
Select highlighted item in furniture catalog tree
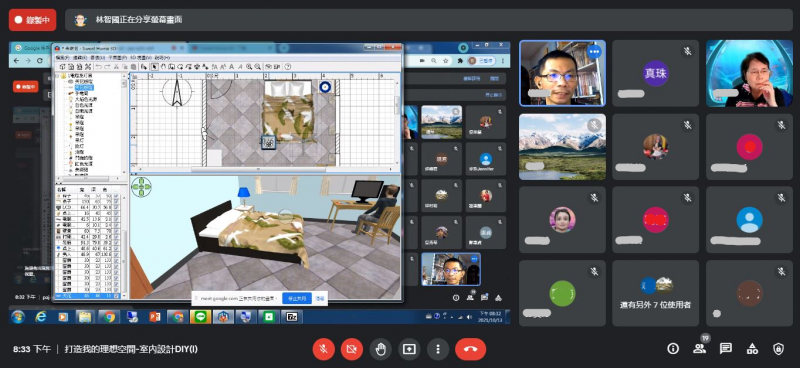tap(85, 87)
